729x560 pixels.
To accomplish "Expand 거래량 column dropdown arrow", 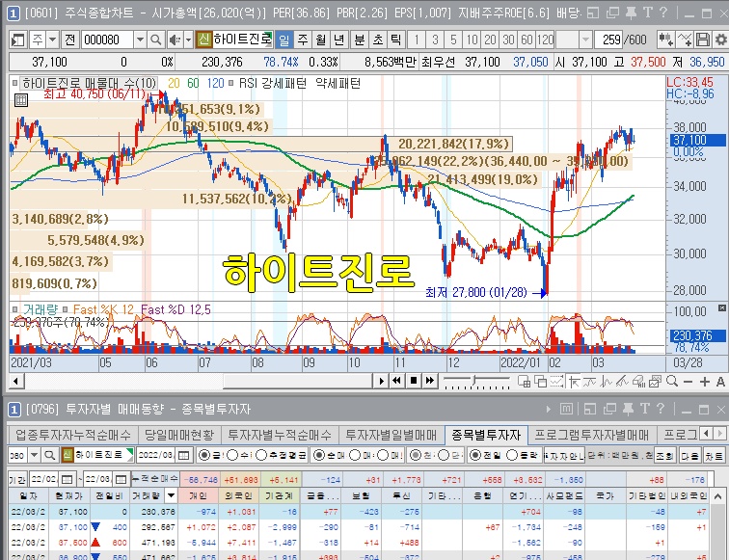I will tap(171, 495).
